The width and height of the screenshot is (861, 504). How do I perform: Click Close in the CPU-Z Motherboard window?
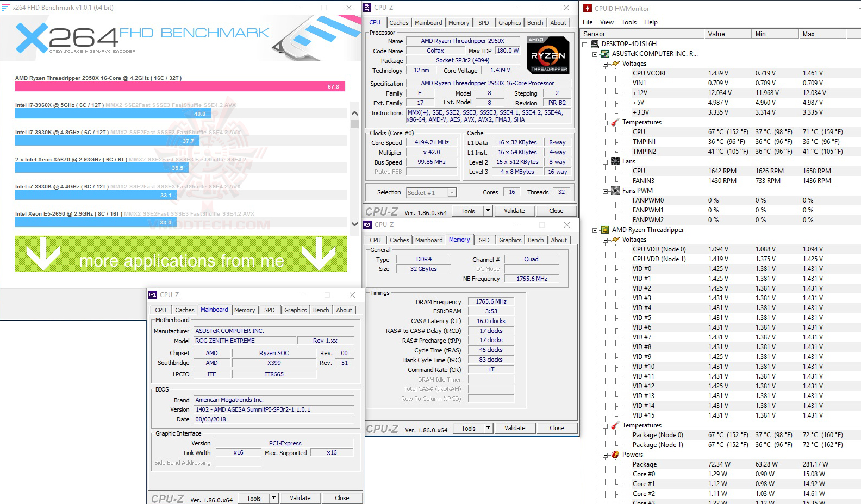click(342, 498)
